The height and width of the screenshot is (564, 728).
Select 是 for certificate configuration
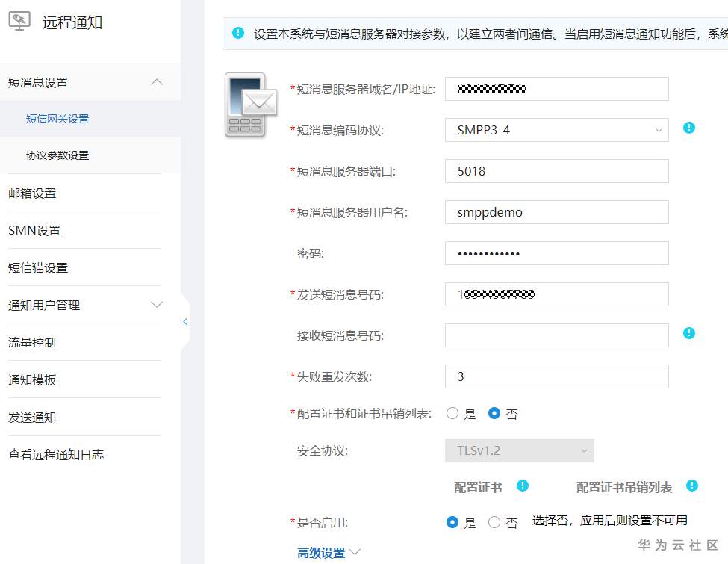point(452,413)
